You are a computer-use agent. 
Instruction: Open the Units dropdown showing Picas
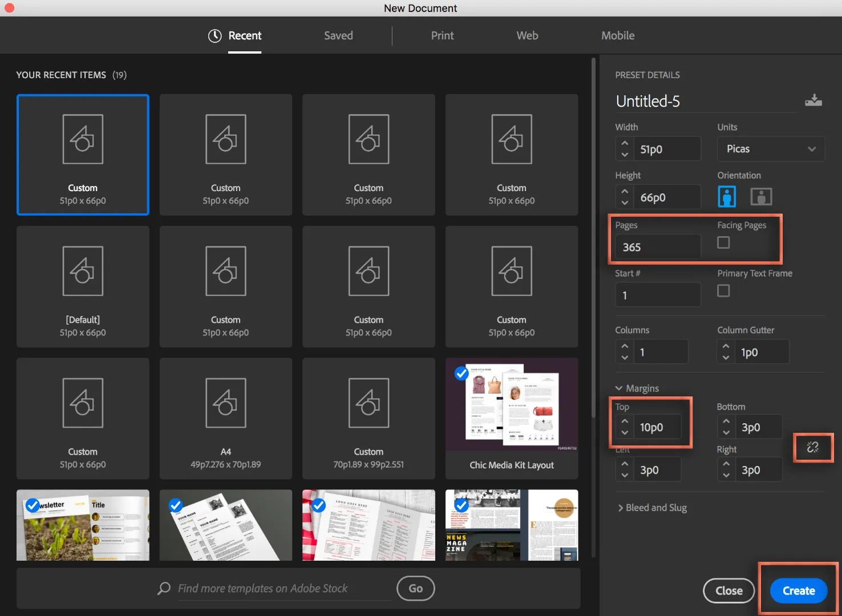(x=770, y=149)
